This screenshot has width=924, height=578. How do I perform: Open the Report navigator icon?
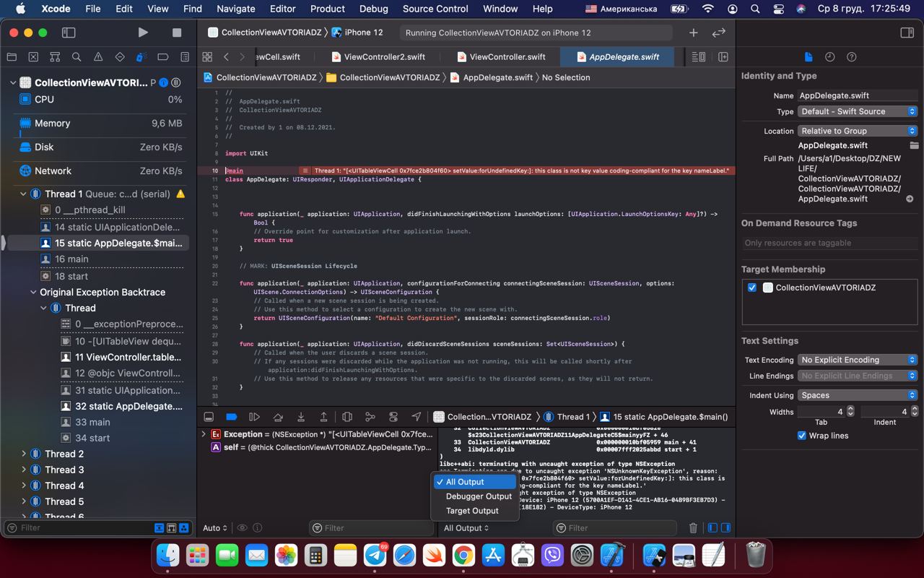pos(185,57)
